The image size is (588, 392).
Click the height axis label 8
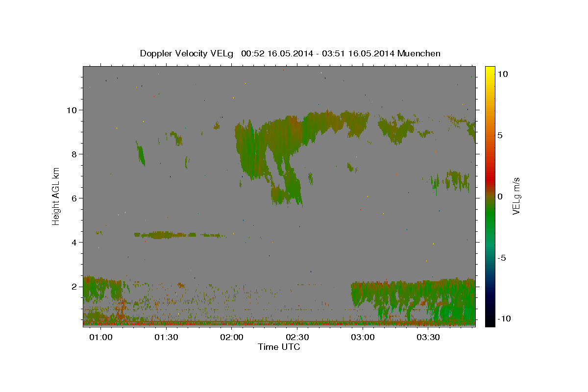click(74, 154)
